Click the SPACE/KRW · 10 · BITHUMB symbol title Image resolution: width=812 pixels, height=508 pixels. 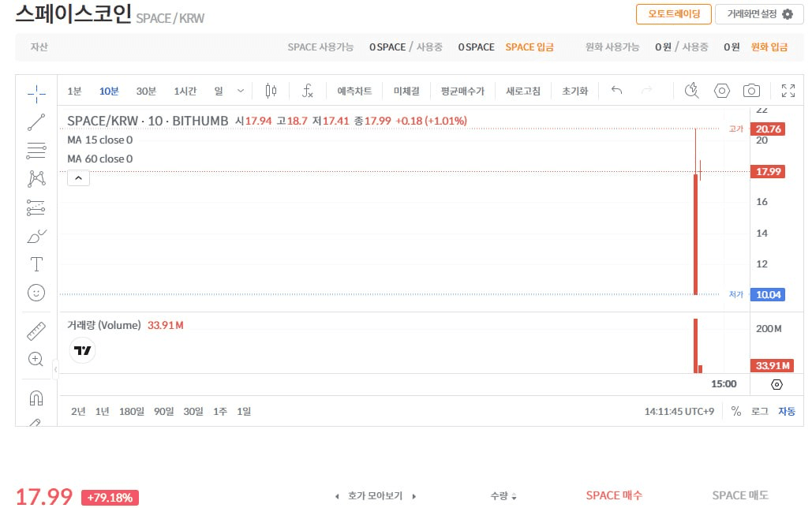point(148,121)
